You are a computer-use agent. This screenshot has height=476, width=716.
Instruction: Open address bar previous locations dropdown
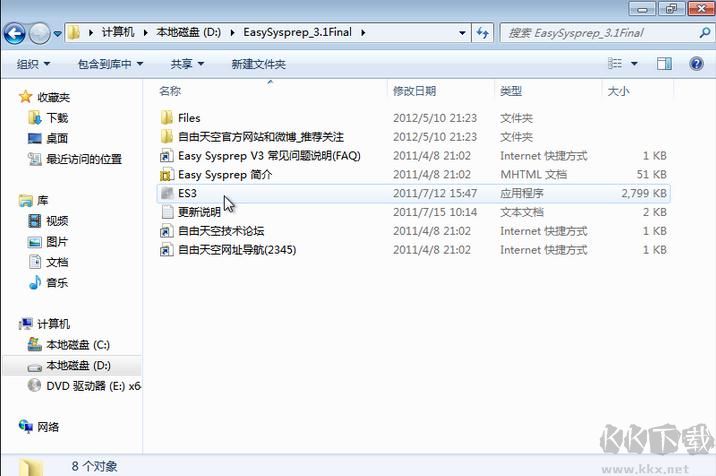[462, 33]
